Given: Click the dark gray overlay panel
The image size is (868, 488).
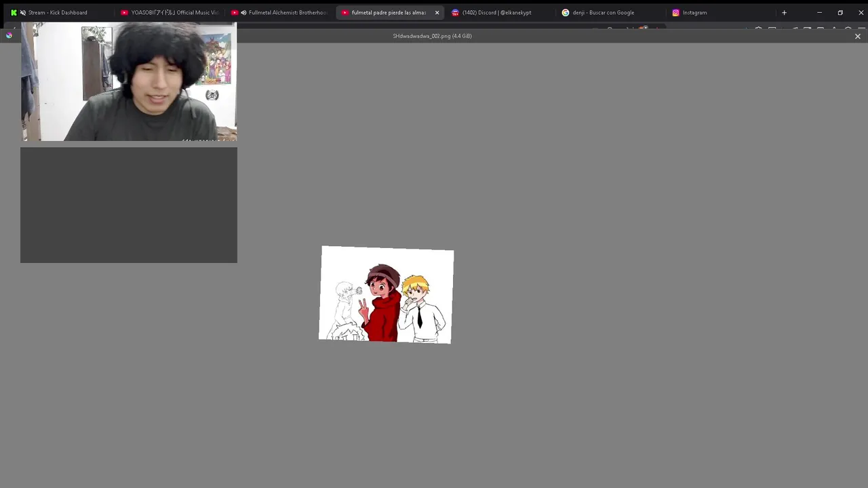Looking at the screenshot, I should pyautogui.click(x=129, y=205).
